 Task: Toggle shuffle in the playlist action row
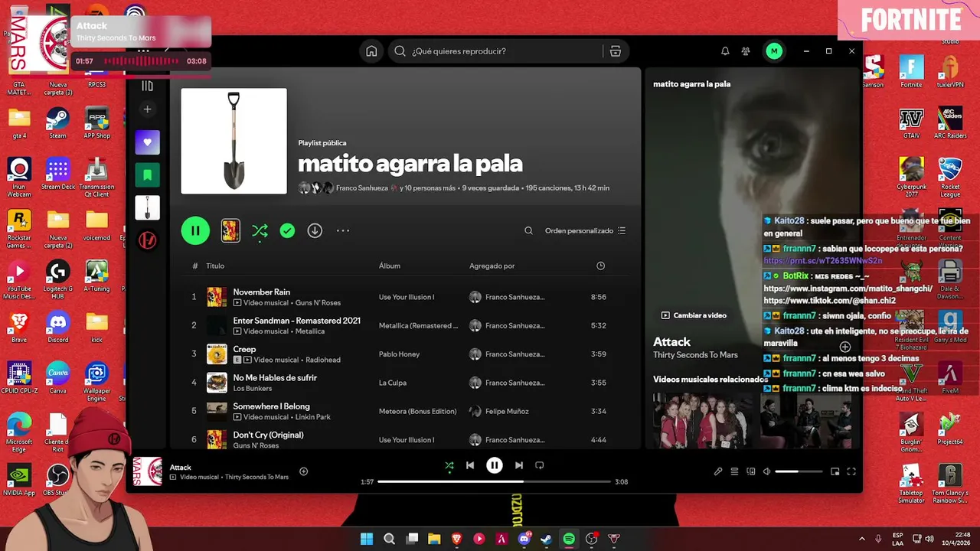(x=260, y=230)
